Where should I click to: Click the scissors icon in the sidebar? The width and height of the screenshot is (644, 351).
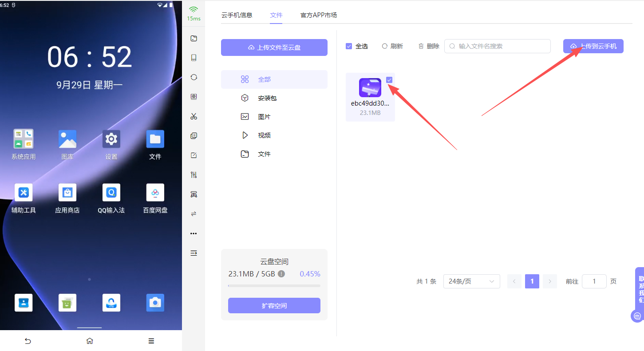194,116
